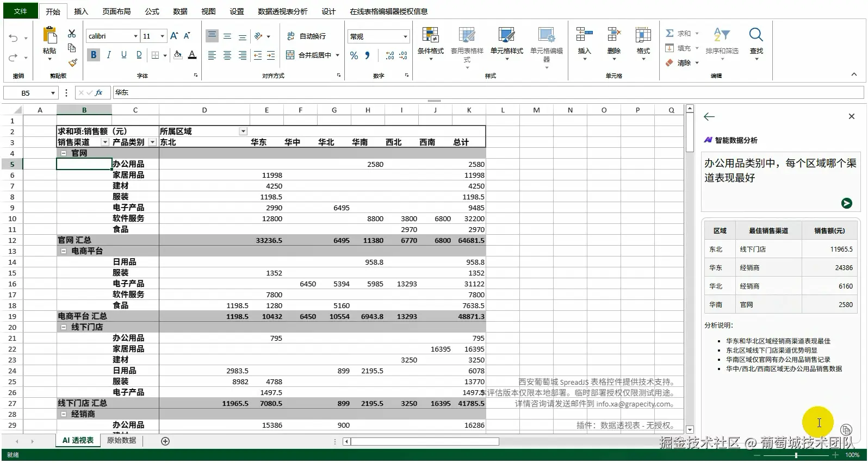Align text center horizontally
This screenshot has height=463, width=868.
click(x=227, y=55)
